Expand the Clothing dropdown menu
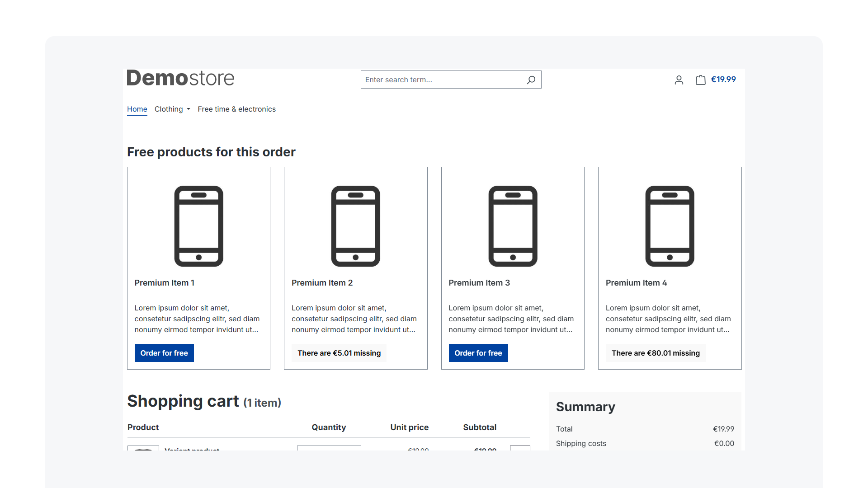 click(172, 109)
